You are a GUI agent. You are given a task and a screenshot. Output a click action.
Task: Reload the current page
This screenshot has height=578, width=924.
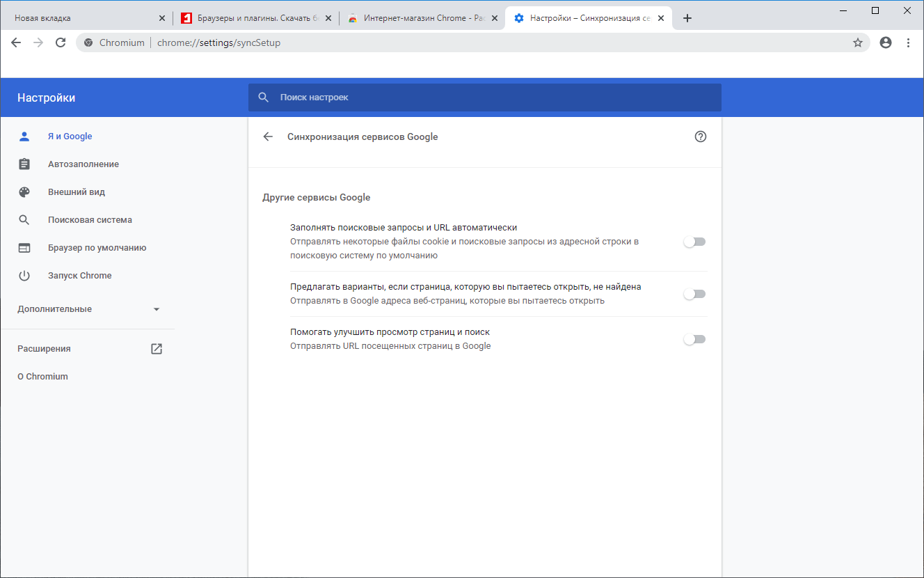pyautogui.click(x=61, y=42)
